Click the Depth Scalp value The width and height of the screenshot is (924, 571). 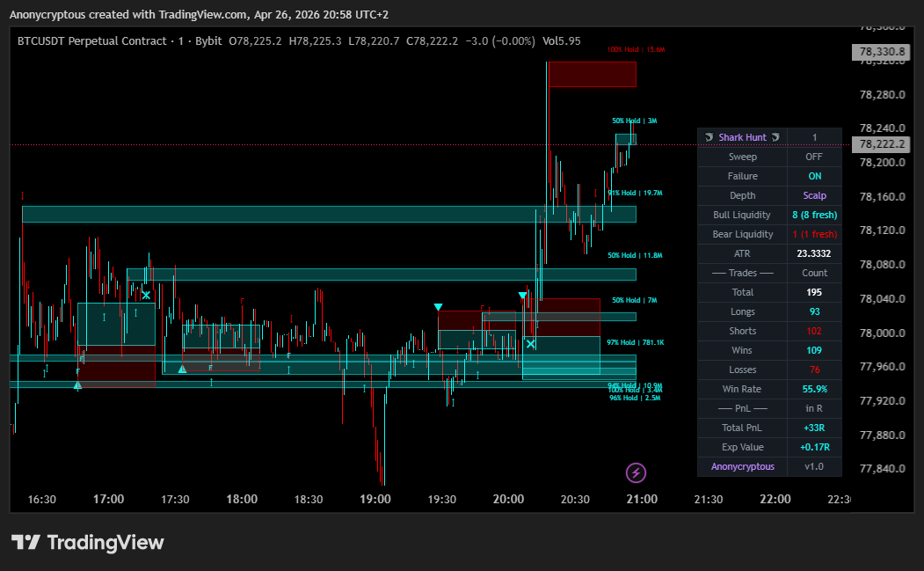pos(814,196)
